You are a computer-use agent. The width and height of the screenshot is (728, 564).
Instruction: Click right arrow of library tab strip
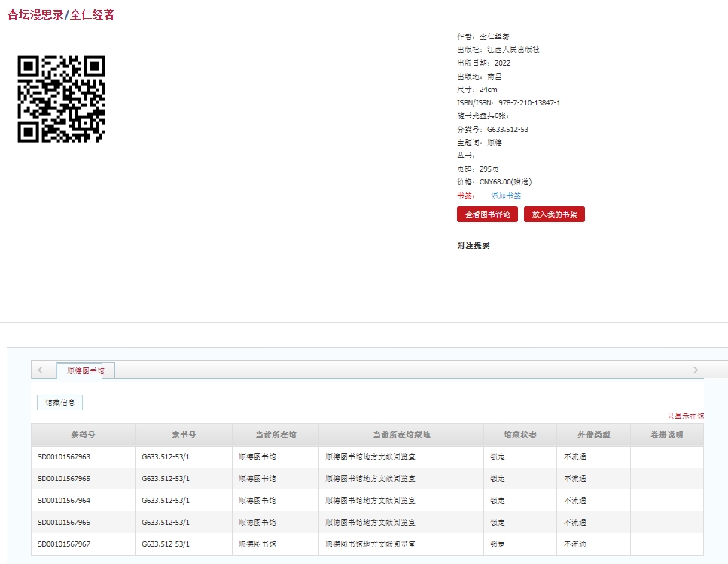pyautogui.click(x=695, y=370)
